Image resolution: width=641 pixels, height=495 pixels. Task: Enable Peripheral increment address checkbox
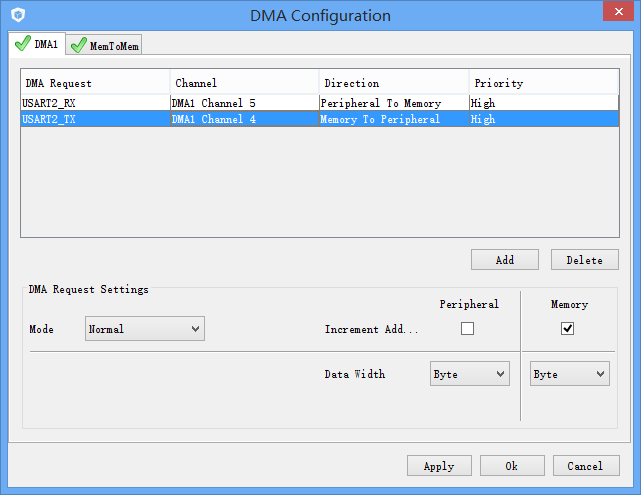click(x=467, y=328)
